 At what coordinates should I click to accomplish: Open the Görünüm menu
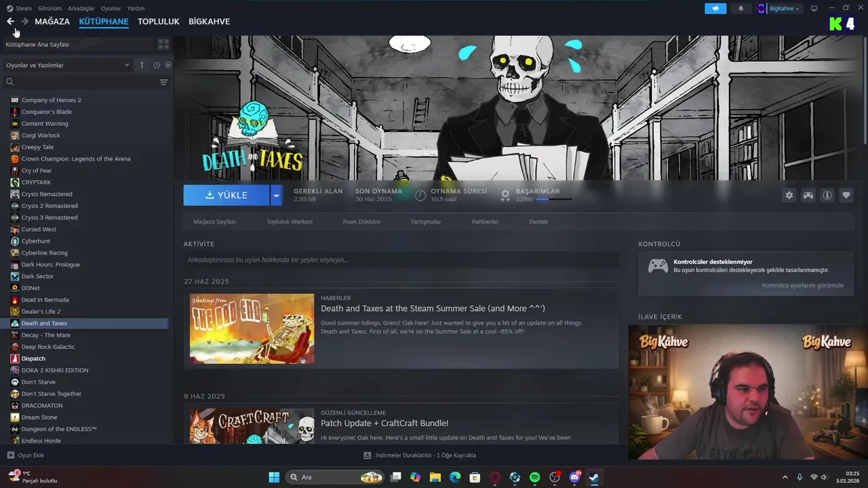[50, 8]
